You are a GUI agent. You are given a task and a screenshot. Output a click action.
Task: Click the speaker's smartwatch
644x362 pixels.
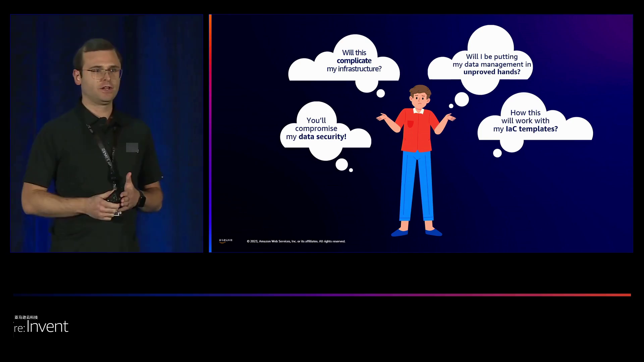(x=141, y=200)
